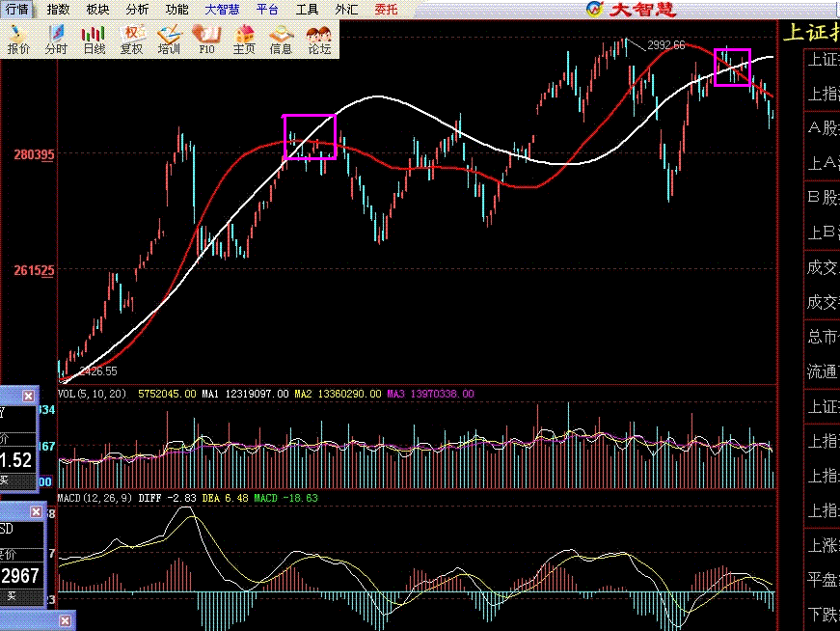
Task: Open the 行情 menu
Action: (x=18, y=9)
